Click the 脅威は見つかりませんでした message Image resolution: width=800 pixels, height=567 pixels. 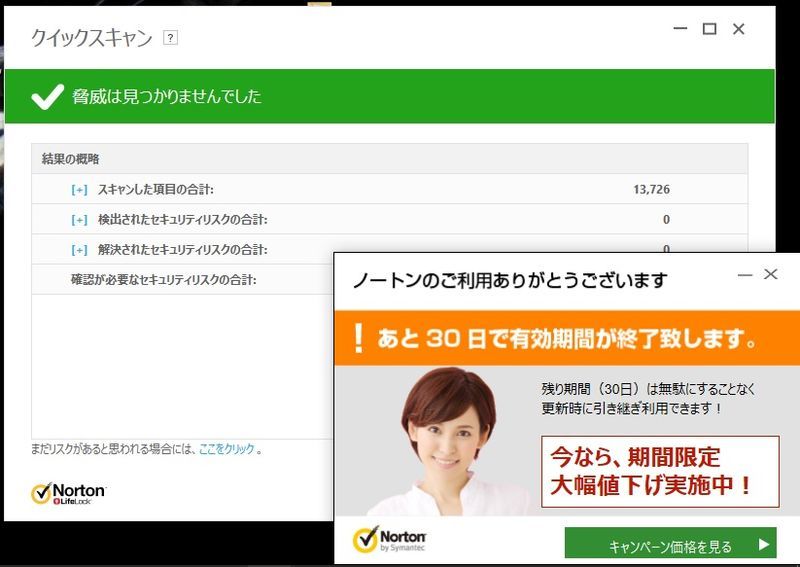click(167, 96)
